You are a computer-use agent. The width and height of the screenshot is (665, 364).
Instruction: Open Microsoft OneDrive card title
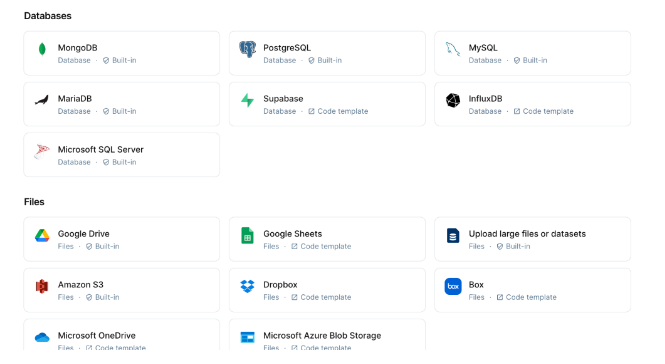pyautogui.click(x=97, y=336)
